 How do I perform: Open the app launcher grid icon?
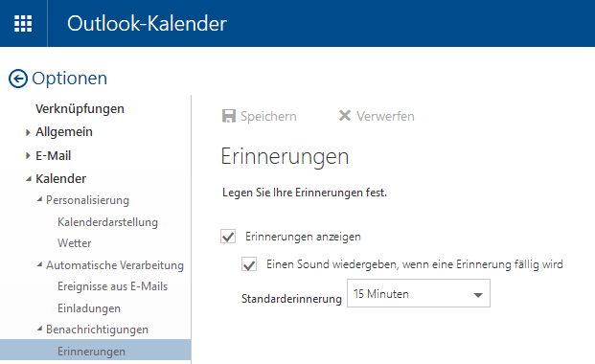23,24
